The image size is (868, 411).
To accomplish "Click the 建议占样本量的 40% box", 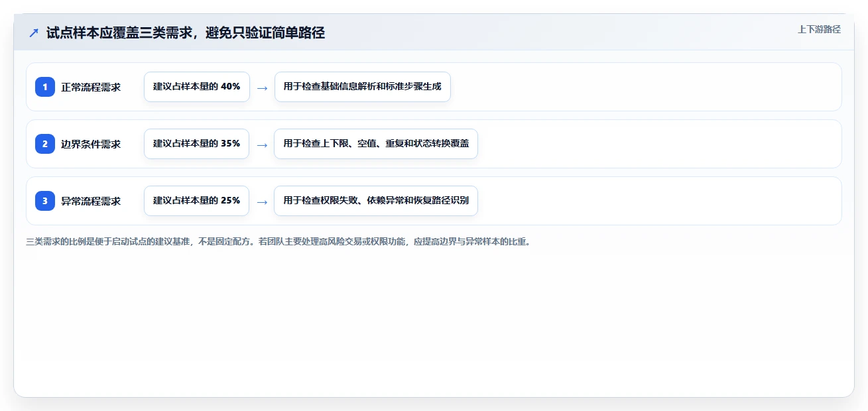I will pos(197,87).
